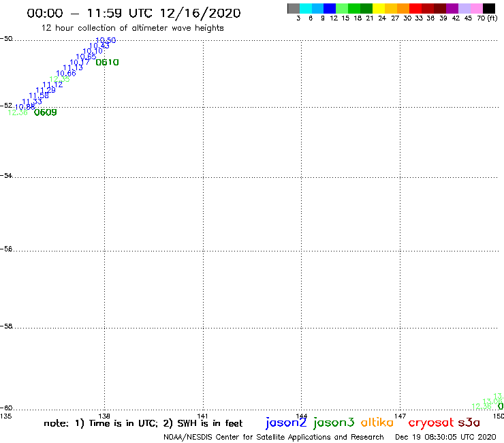
Task: Click the gray swatch in the color scale
Action: (x=294, y=8)
